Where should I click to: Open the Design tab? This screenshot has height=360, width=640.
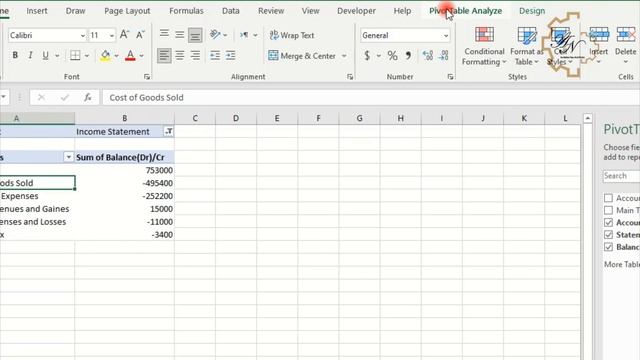coord(532,11)
